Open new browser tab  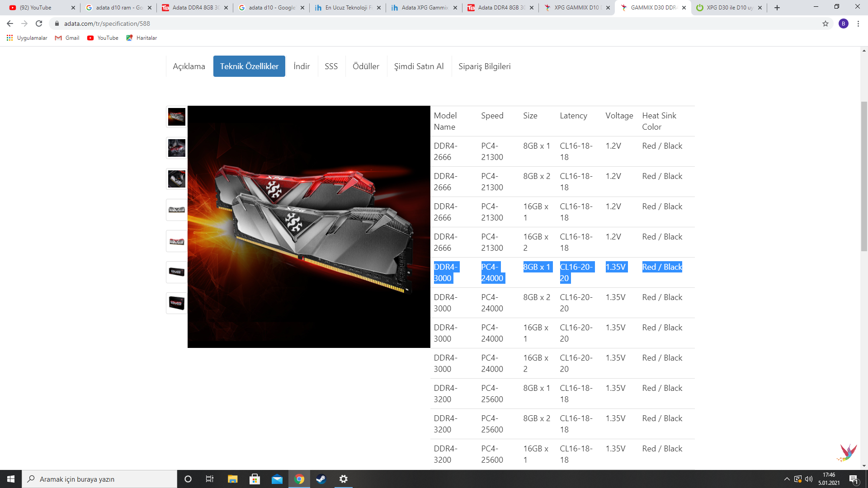click(x=777, y=8)
